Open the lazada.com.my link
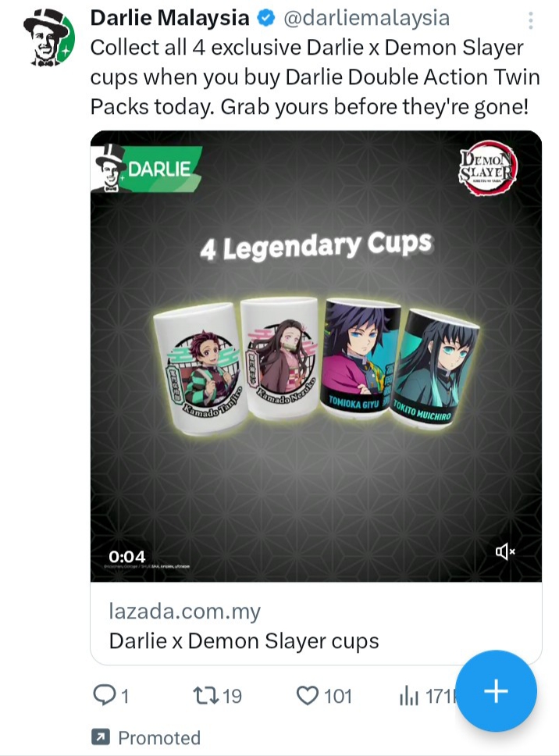559x756 pixels. point(184,611)
